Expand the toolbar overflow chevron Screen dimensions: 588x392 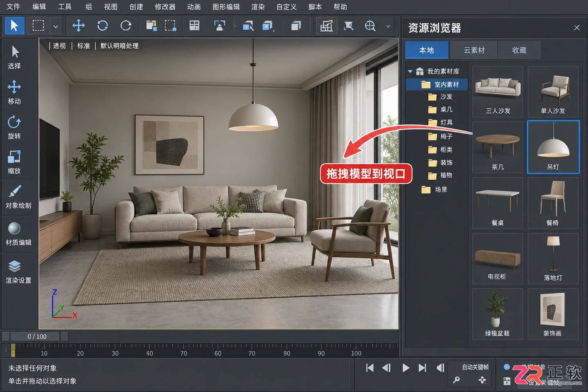click(388, 27)
